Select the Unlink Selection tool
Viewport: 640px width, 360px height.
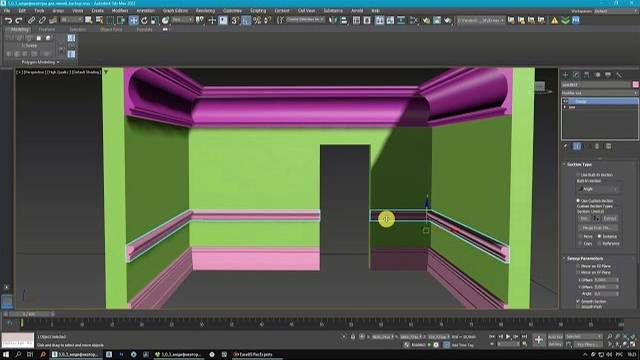click(42, 20)
